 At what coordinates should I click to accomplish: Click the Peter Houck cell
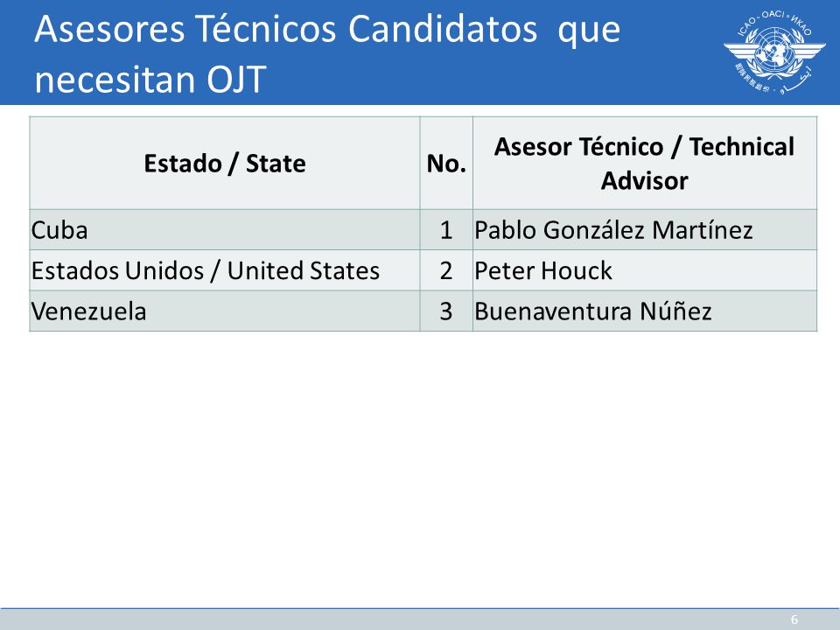pos(645,270)
